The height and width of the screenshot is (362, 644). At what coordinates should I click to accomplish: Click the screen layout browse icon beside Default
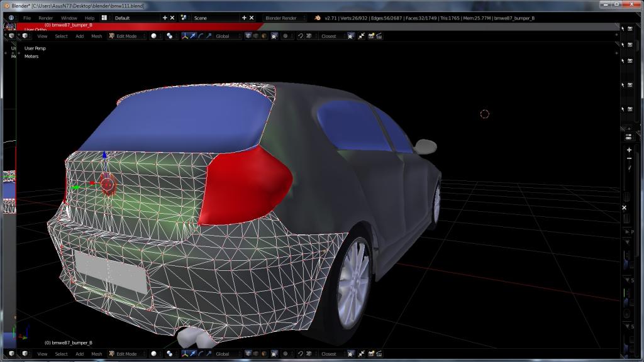pos(104,18)
